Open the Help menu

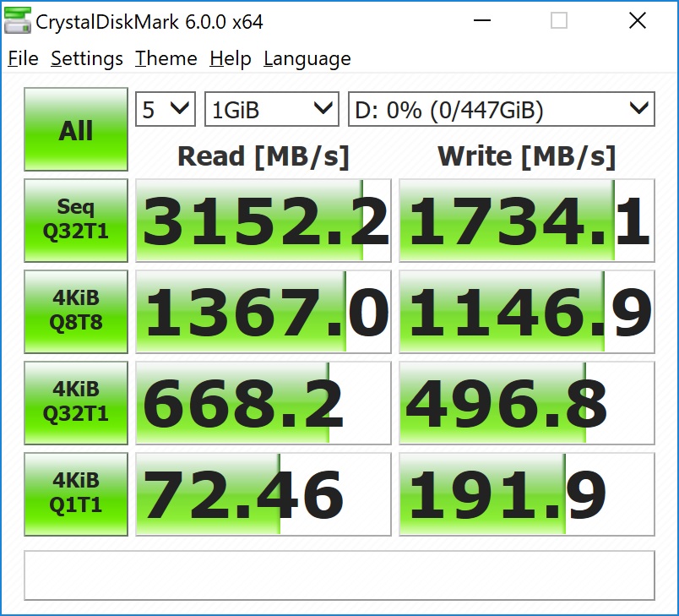[x=230, y=58]
